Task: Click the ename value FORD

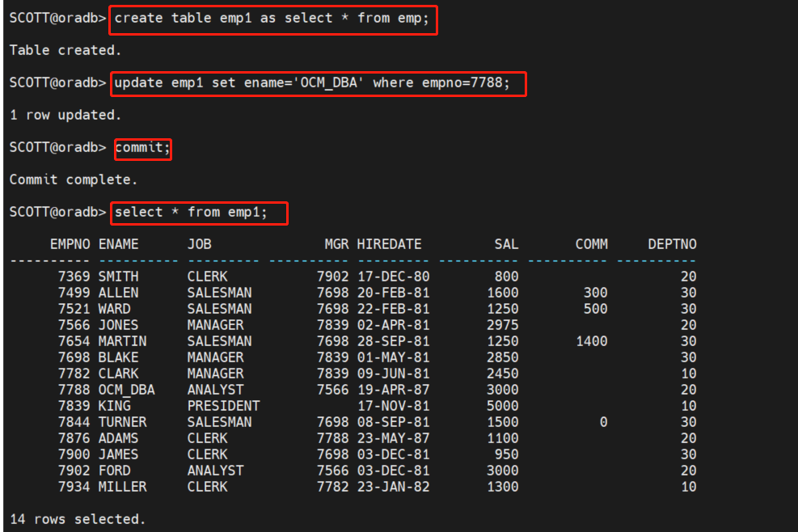Action: (114, 471)
